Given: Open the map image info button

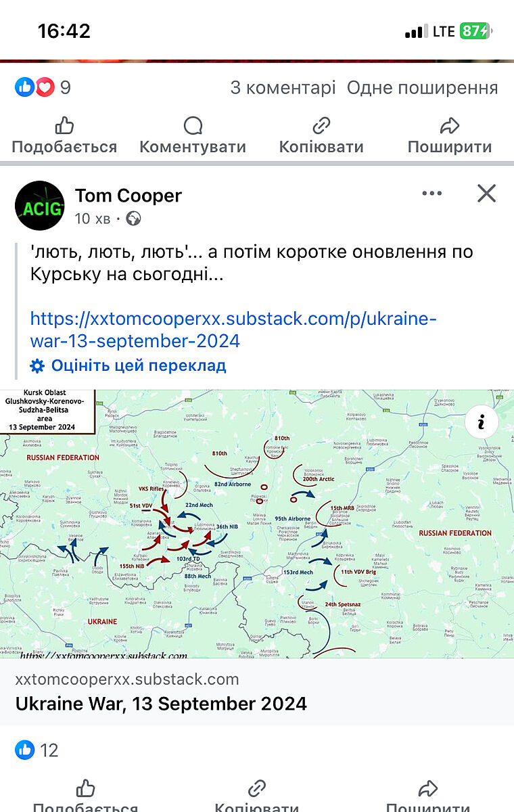Looking at the screenshot, I should click(x=482, y=424).
